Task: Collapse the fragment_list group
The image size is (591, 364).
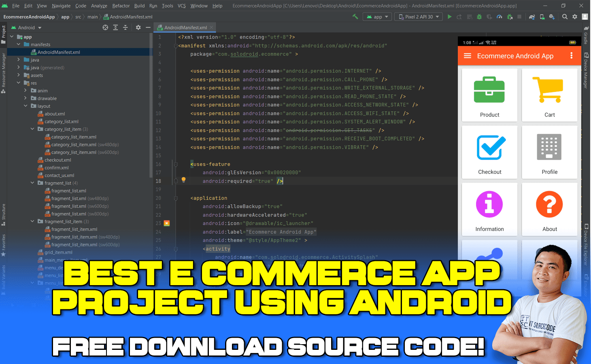Action: (32, 183)
